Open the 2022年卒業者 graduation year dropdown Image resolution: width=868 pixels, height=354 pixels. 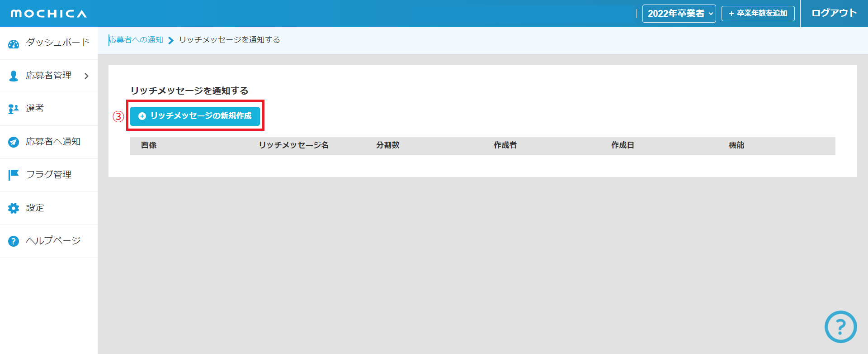click(679, 14)
